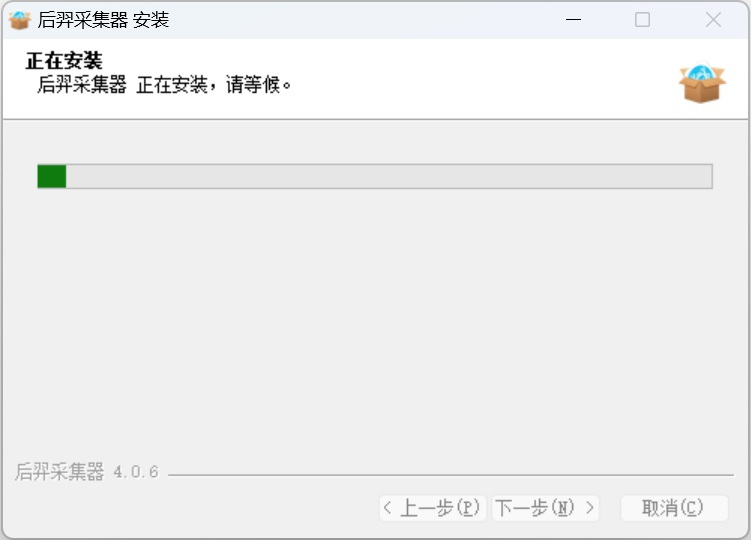Click the blank area below the progress bar
Screen dimensions: 751x540
click(x=375, y=320)
